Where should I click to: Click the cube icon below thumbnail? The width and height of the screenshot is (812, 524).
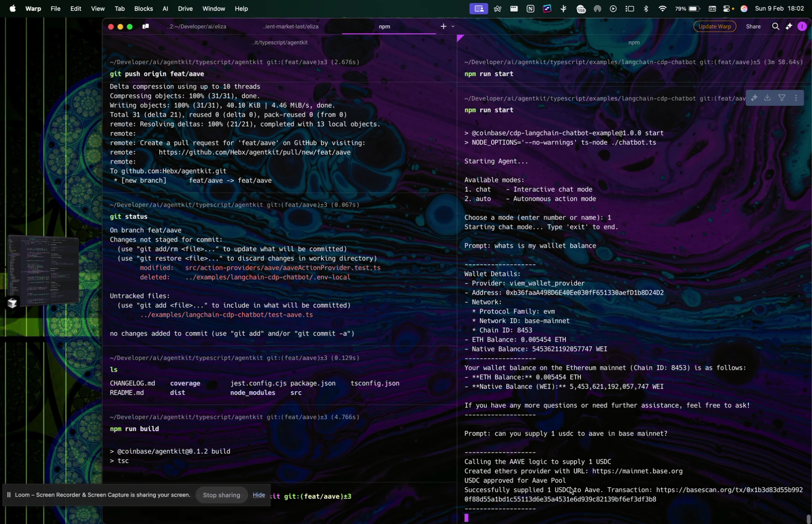pos(12,303)
